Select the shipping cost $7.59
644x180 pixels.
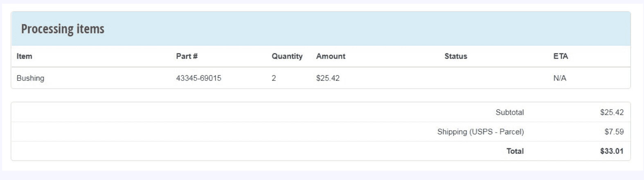[614, 132]
